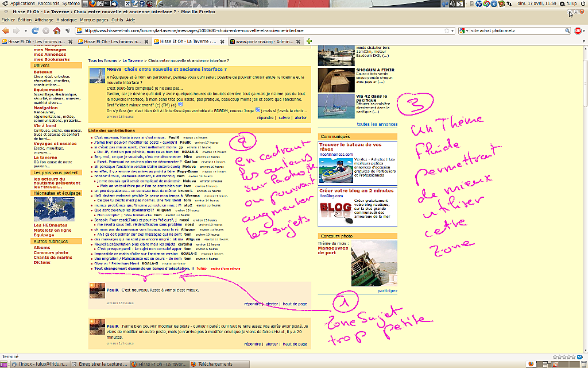Open the Adblock Plus dropdown arrow
This screenshot has width=588, height=368.
[x=583, y=31]
